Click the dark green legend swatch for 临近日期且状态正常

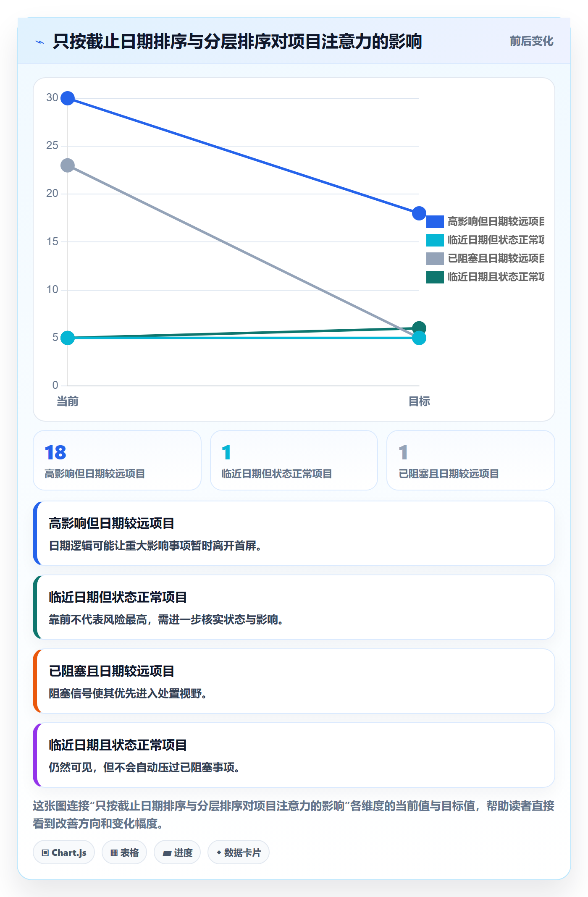click(435, 277)
